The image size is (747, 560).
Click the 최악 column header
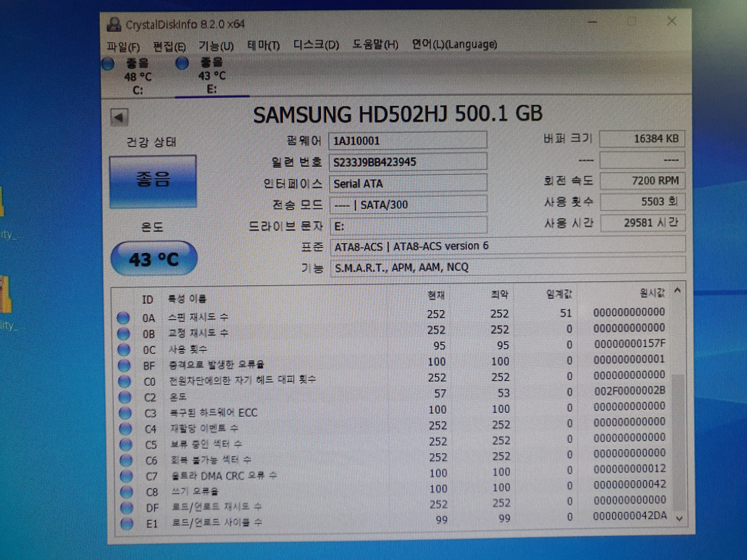tap(499, 295)
